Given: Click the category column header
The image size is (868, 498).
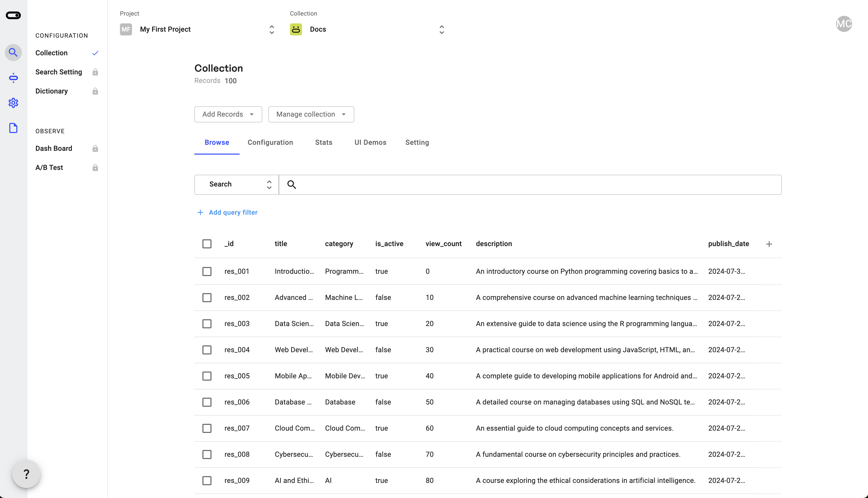Looking at the screenshot, I should point(339,244).
